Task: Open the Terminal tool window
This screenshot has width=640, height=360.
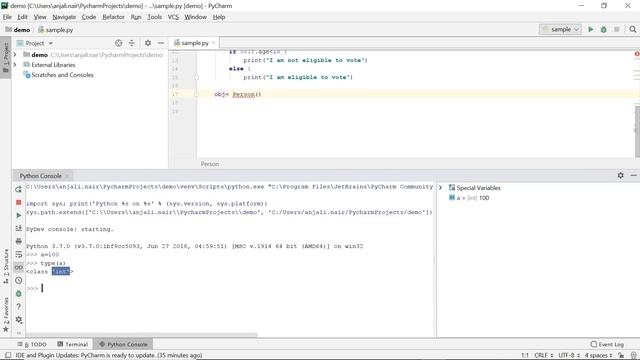Action: click(x=73, y=344)
